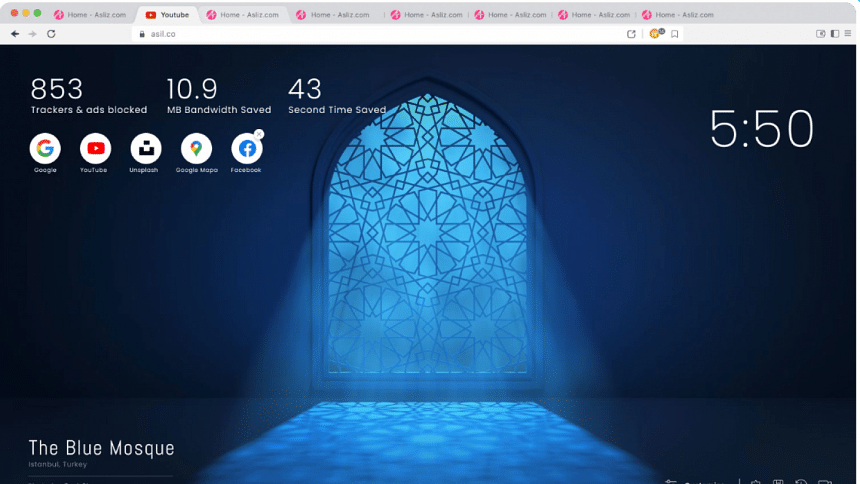860x484 pixels.
Task: Click the share icon in address bar
Action: (x=631, y=33)
